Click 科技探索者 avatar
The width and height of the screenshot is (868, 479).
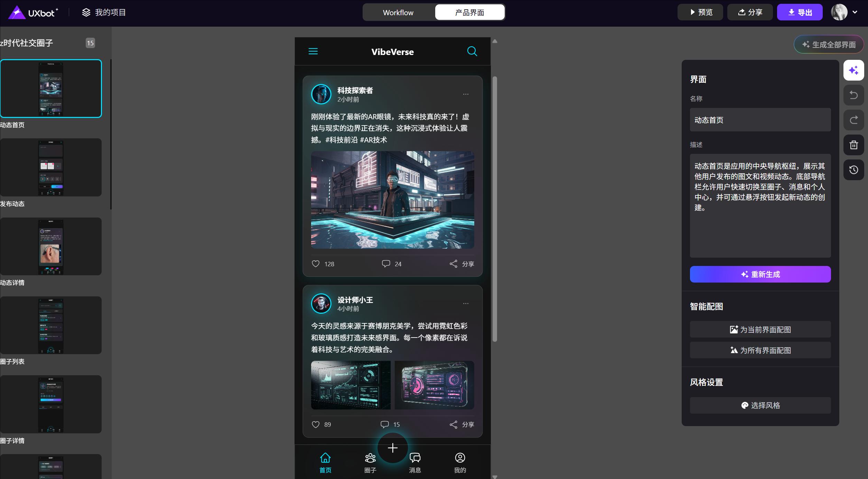pos(321,94)
